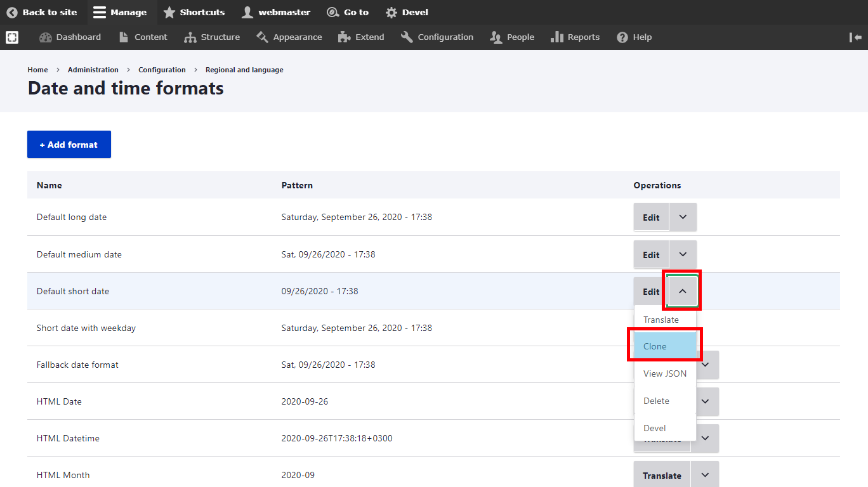
Task: Go to the Extend modules page
Action: click(361, 37)
